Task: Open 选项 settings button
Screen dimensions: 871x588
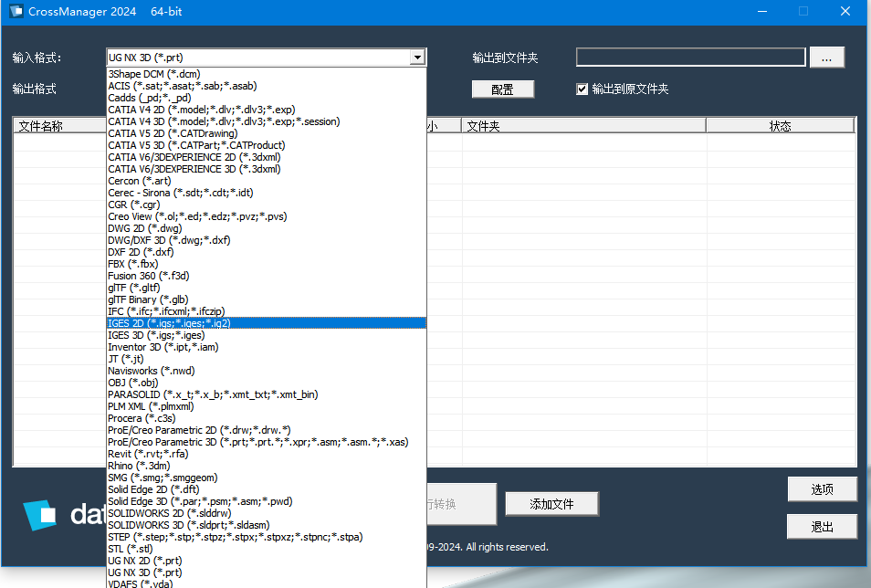Action: 822,489
